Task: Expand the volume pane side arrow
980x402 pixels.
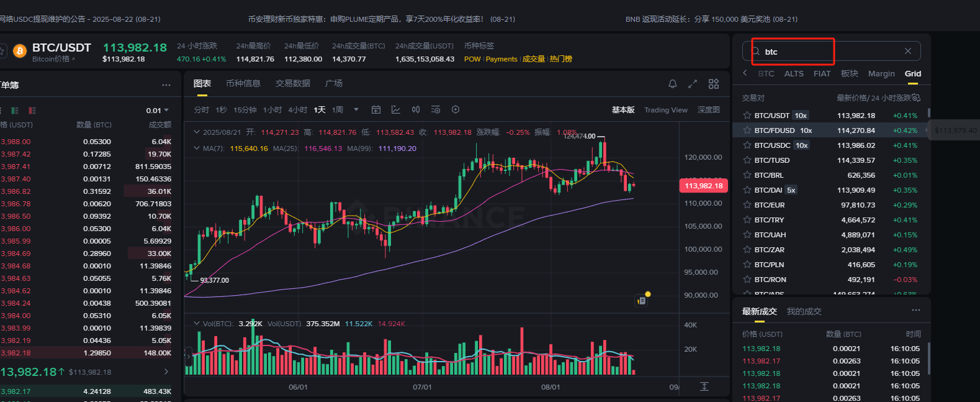Action: 189,357
